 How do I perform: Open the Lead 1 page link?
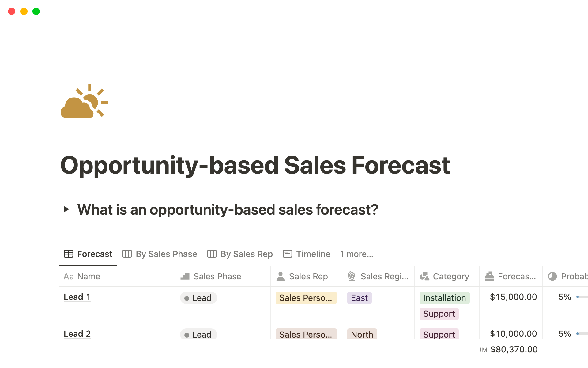tap(77, 297)
